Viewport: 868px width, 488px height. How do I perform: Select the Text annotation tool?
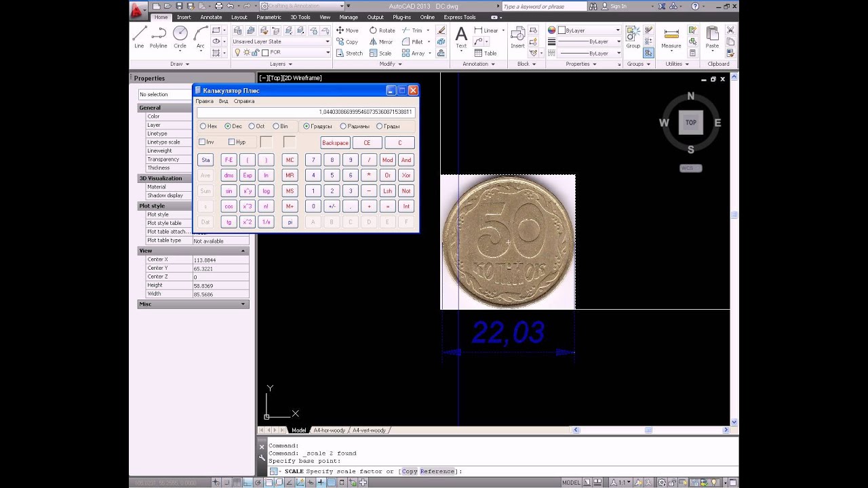click(x=461, y=37)
